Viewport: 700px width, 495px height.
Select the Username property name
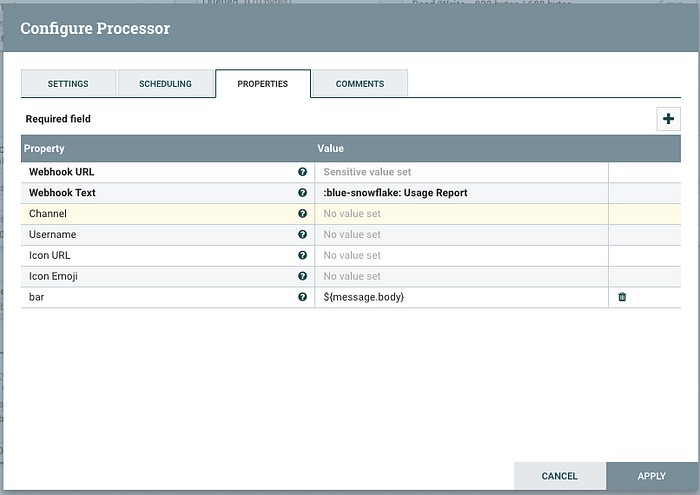(x=52, y=234)
